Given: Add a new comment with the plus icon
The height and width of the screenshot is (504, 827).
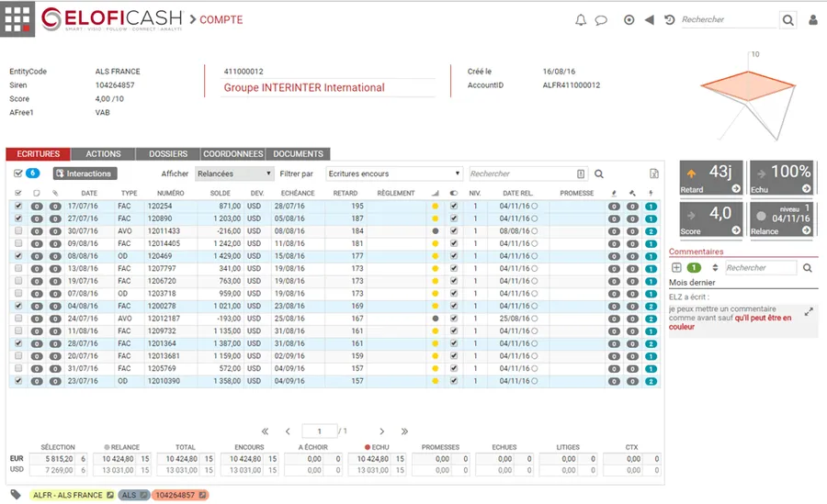Looking at the screenshot, I should pyautogui.click(x=676, y=268).
